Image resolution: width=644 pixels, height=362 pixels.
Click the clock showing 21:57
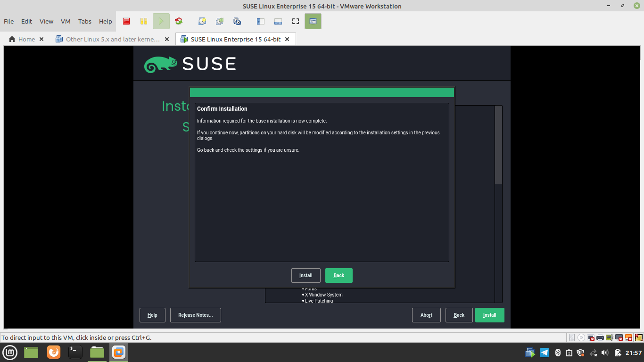pyautogui.click(x=634, y=353)
